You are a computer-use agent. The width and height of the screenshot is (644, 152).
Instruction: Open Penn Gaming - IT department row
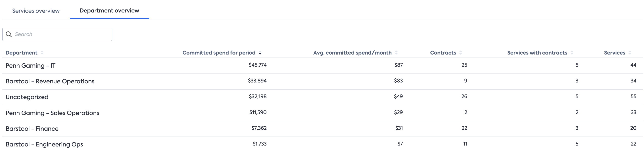pyautogui.click(x=31, y=66)
